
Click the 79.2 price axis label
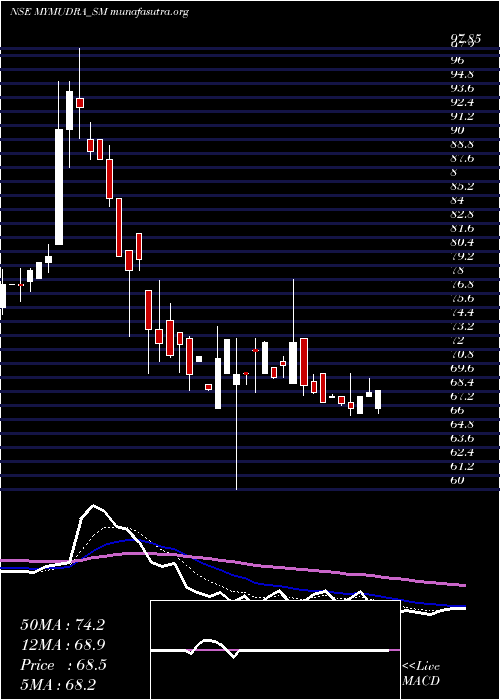[462, 256]
